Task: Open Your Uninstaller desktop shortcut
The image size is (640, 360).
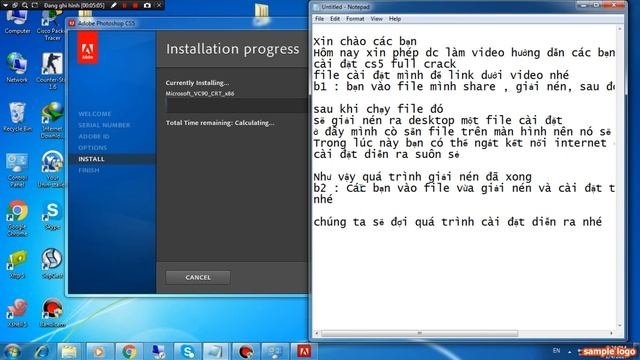Action: coord(52,169)
